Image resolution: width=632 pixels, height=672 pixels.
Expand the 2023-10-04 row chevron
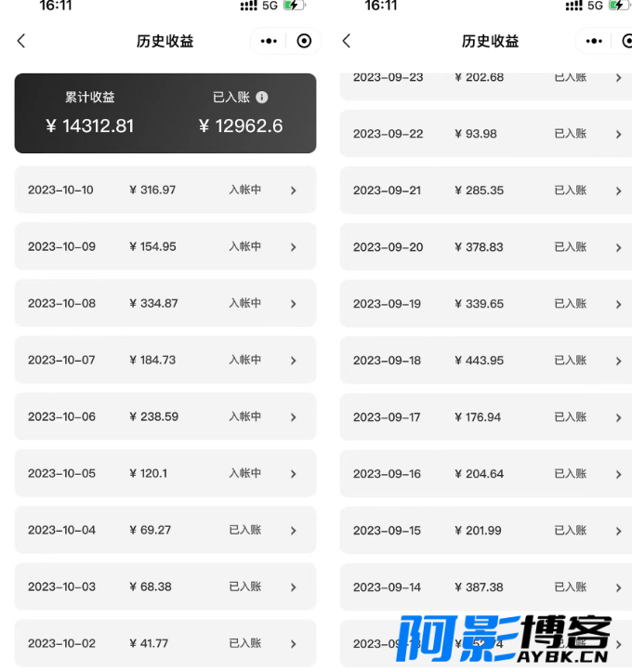(294, 531)
